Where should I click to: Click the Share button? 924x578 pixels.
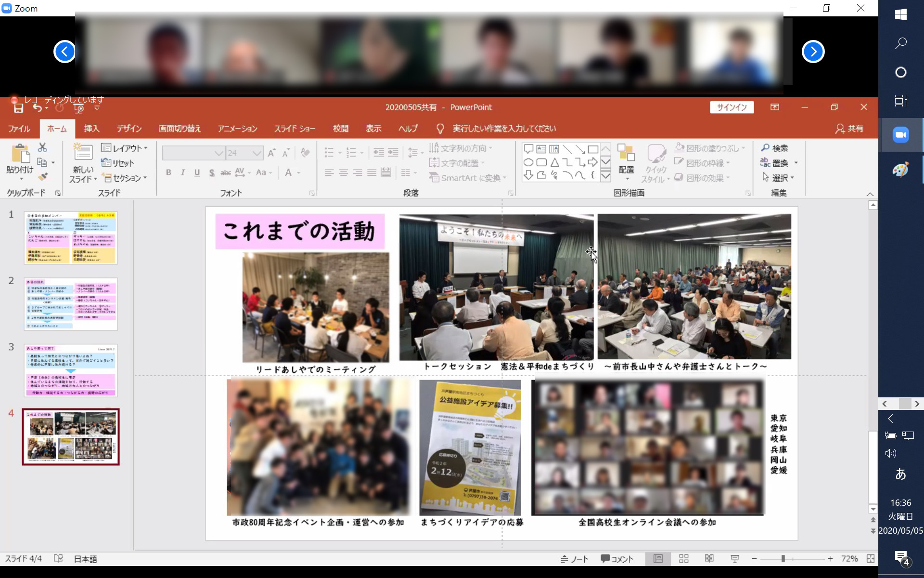[x=849, y=129]
